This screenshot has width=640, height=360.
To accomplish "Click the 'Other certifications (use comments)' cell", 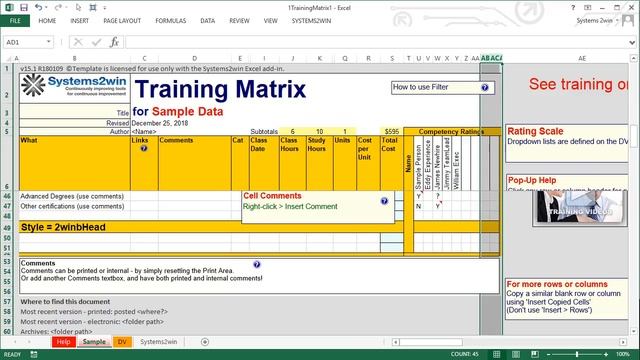I will (75, 206).
